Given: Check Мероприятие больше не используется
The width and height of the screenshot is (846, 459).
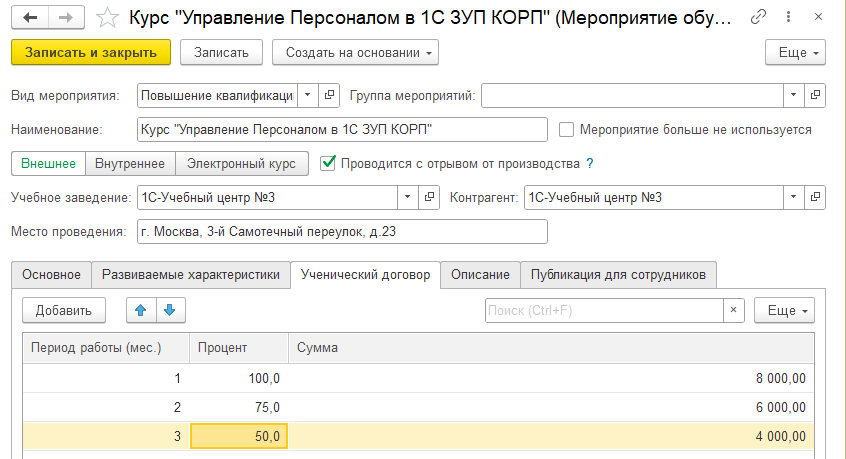Looking at the screenshot, I should [566, 129].
